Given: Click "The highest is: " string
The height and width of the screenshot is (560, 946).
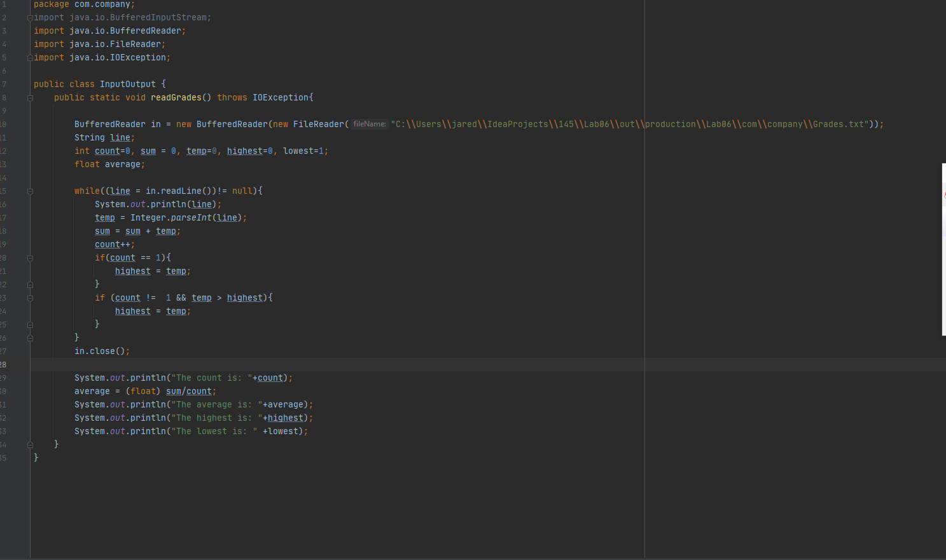Looking at the screenshot, I should point(217,418).
